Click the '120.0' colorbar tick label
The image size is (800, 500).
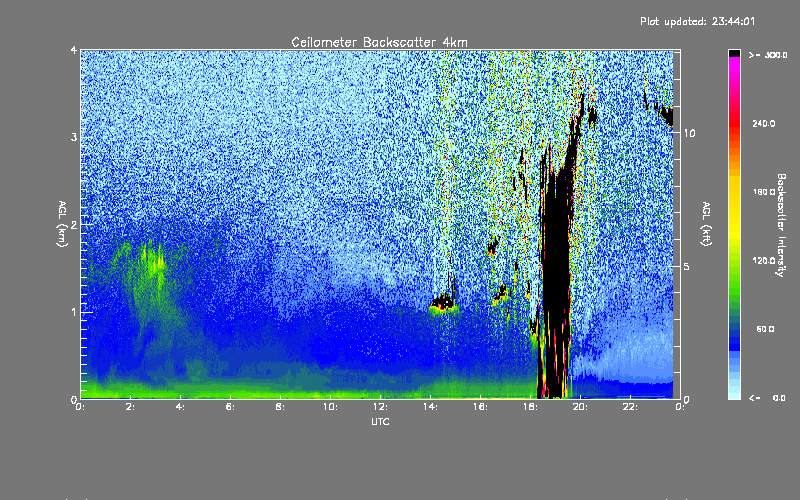click(764, 260)
